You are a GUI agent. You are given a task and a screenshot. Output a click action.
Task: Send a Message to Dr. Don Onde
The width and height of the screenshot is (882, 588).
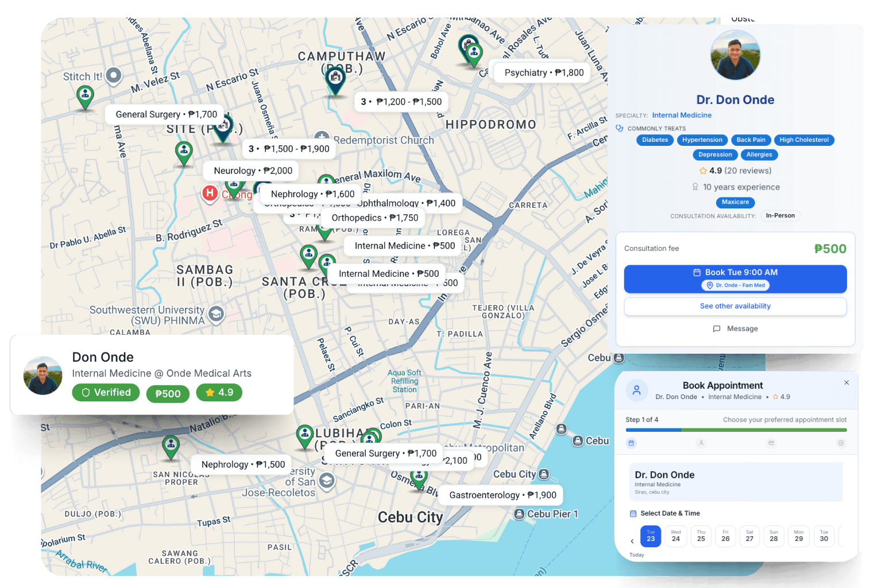point(735,328)
